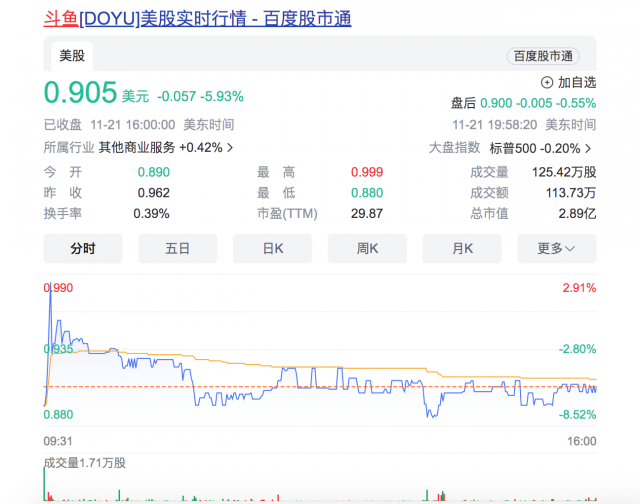Open the 斗鱼[DOYU]美股实时行情 title link
Image resolution: width=640 pixels, height=504 pixels.
coord(198,19)
